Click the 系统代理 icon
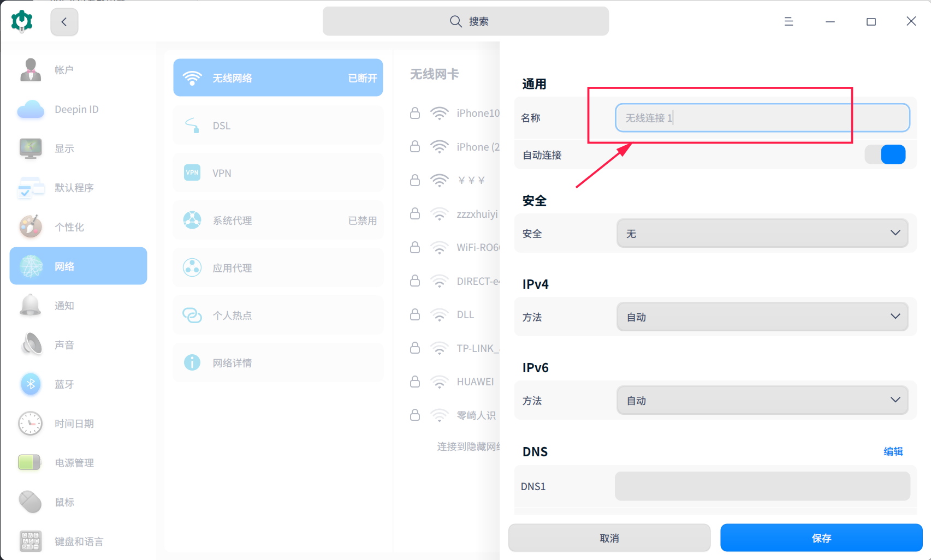 click(x=192, y=221)
